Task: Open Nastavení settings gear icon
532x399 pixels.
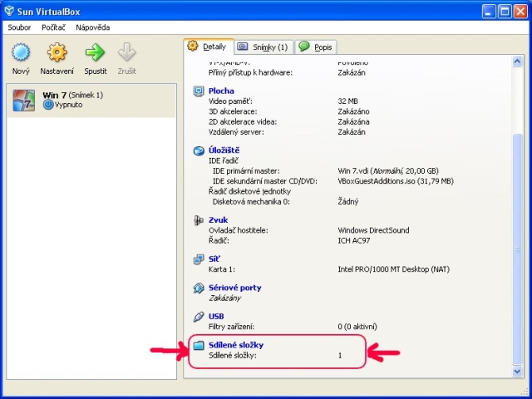Action: tap(57, 52)
